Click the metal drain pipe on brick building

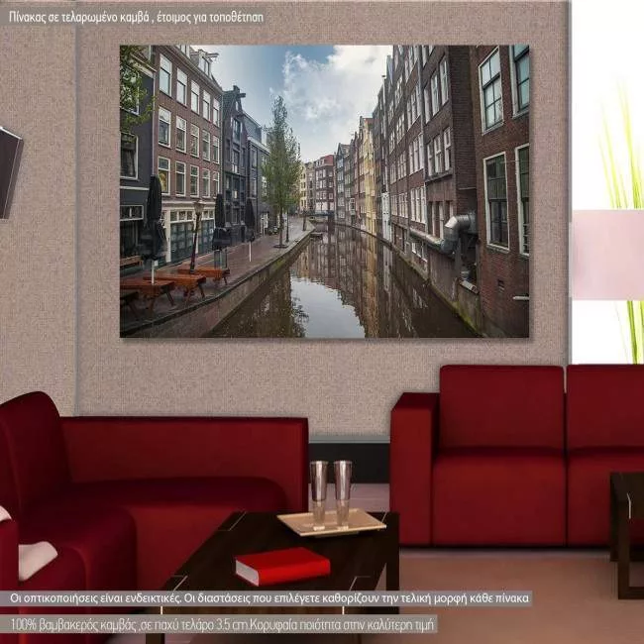pyautogui.click(x=459, y=234)
